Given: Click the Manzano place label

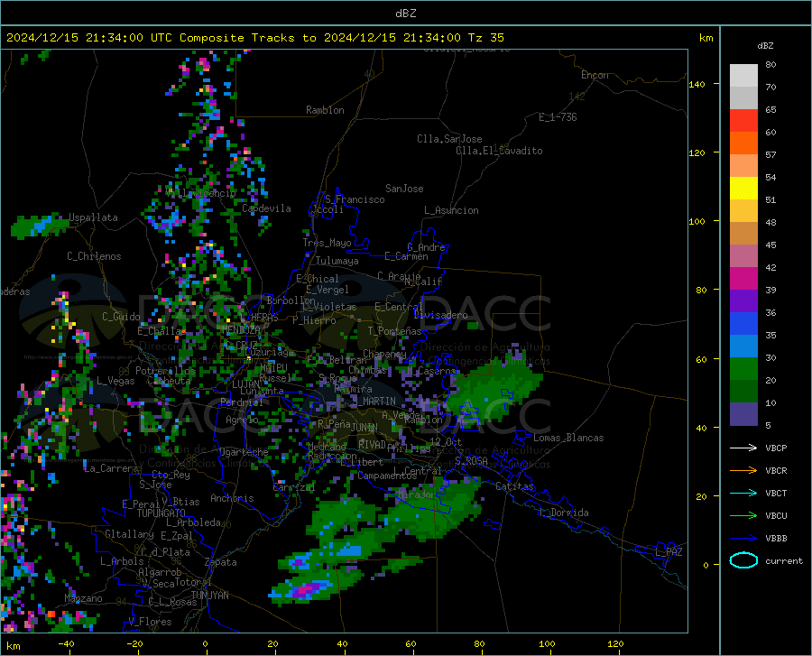Looking at the screenshot, I should point(83,598).
